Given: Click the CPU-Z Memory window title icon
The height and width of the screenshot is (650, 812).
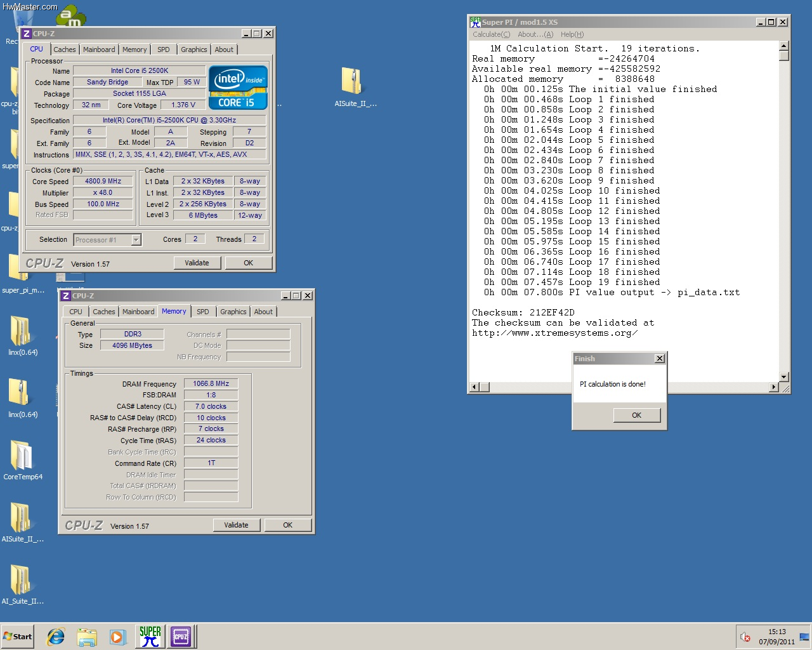Looking at the screenshot, I should pyautogui.click(x=65, y=296).
